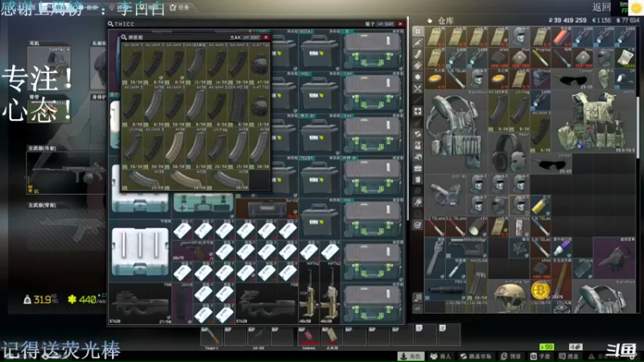This screenshot has height=362, width=644.
Task: Open the 消息 messages tab
Action: [x=569, y=356]
